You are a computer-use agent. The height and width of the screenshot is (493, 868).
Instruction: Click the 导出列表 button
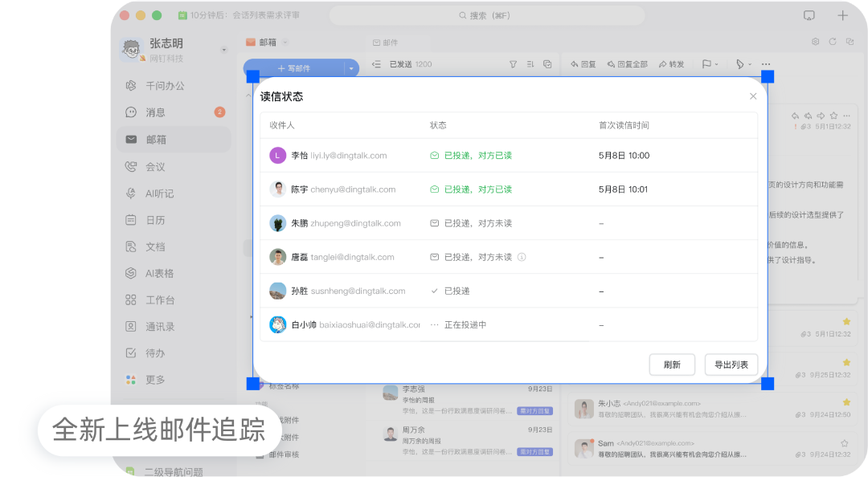click(x=731, y=365)
